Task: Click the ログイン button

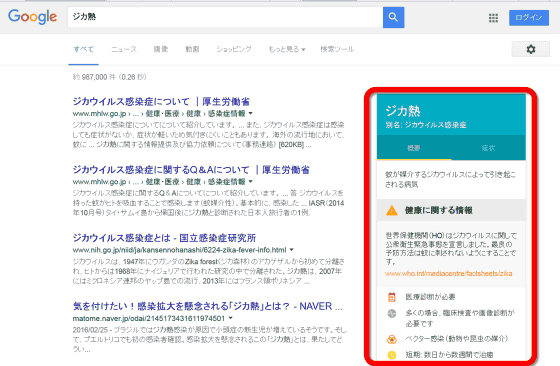Action: point(529,17)
